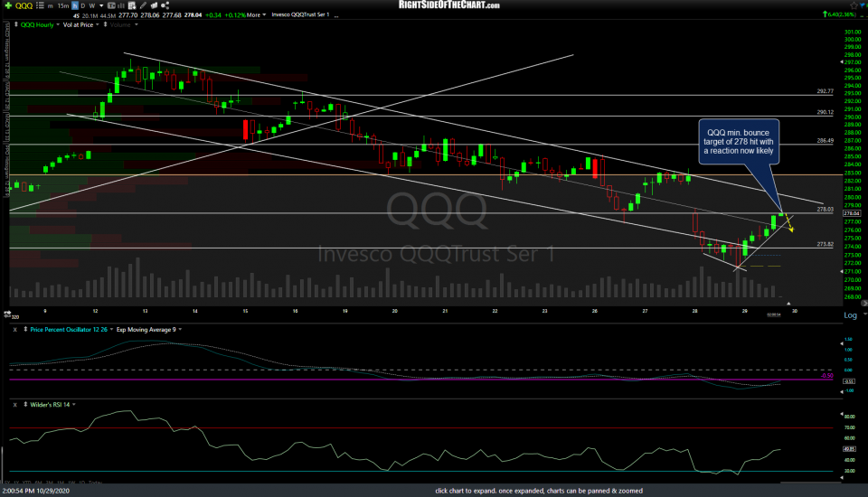
Task: Click the 29 date label on time axis
Action: pyautogui.click(x=744, y=311)
